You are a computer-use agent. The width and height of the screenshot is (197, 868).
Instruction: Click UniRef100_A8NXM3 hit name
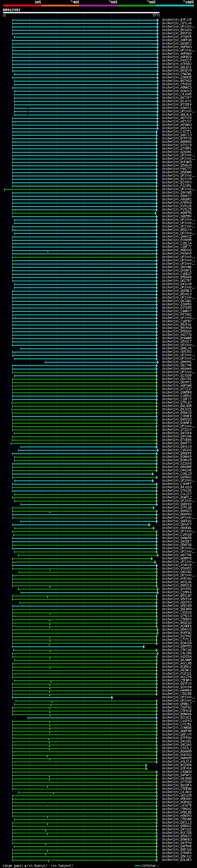tap(177, 816)
